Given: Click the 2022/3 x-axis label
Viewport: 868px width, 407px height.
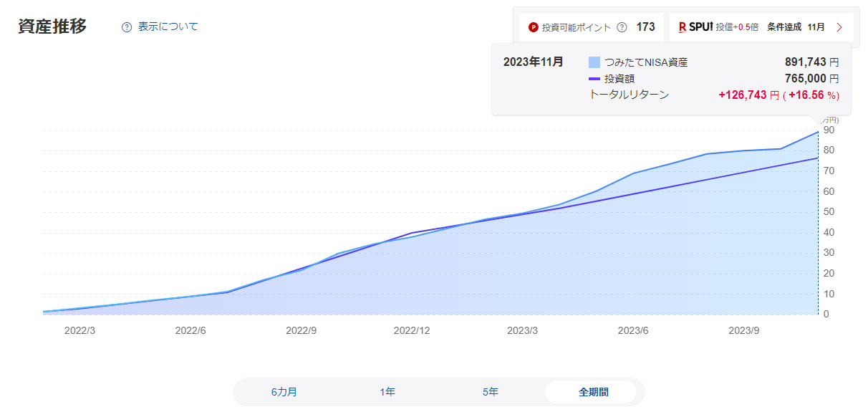Looking at the screenshot, I should pyautogui.click(x=80, y=330).
